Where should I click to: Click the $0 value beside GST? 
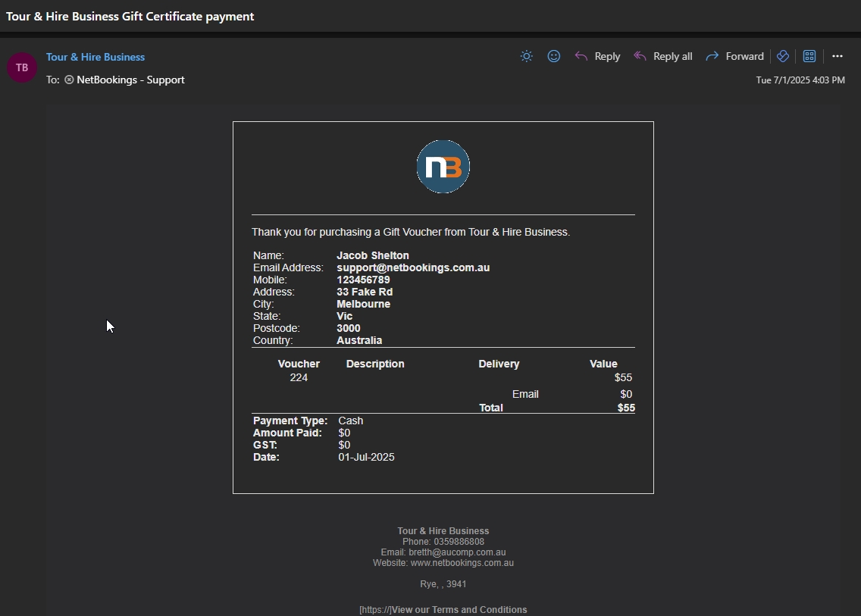tap(344, 446)
